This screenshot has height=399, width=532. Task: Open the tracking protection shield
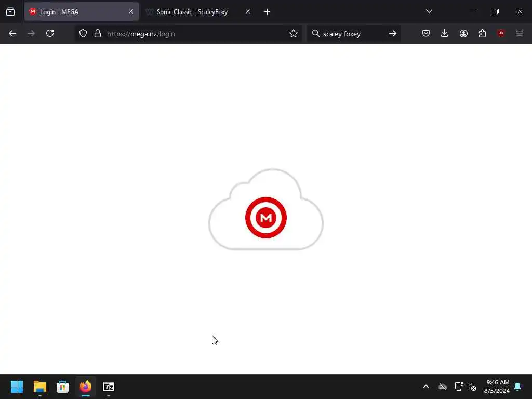83,34
